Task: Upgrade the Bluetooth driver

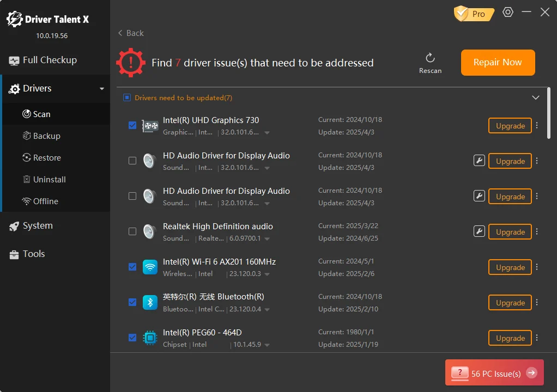Action: (510, 303)
